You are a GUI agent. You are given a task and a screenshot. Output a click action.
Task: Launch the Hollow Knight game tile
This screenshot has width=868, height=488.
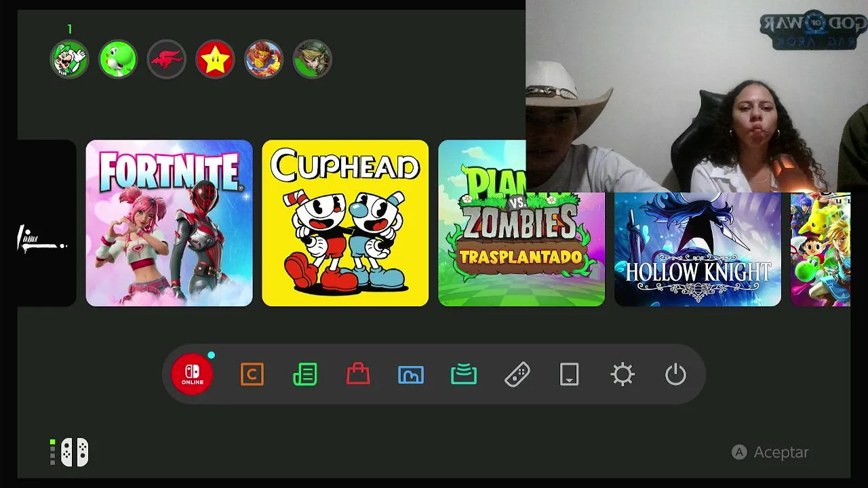click(x=698, y=249)
